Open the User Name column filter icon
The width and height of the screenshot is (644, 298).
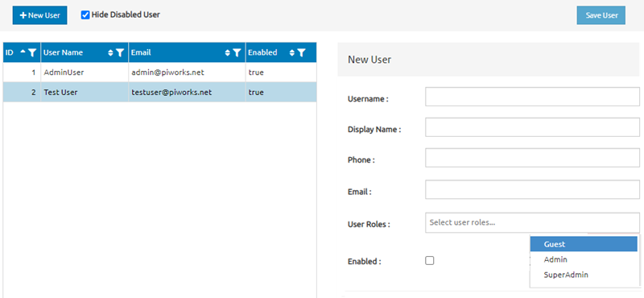point(120,52)
